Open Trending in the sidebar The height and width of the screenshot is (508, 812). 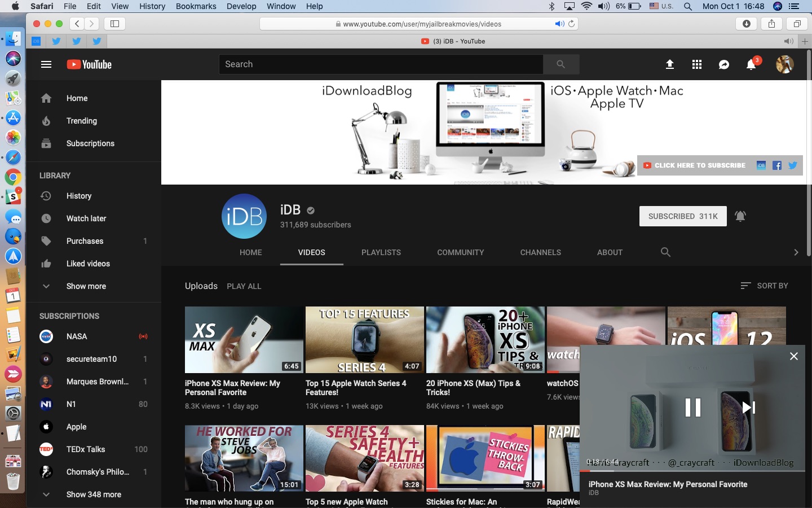coord(94,121)
